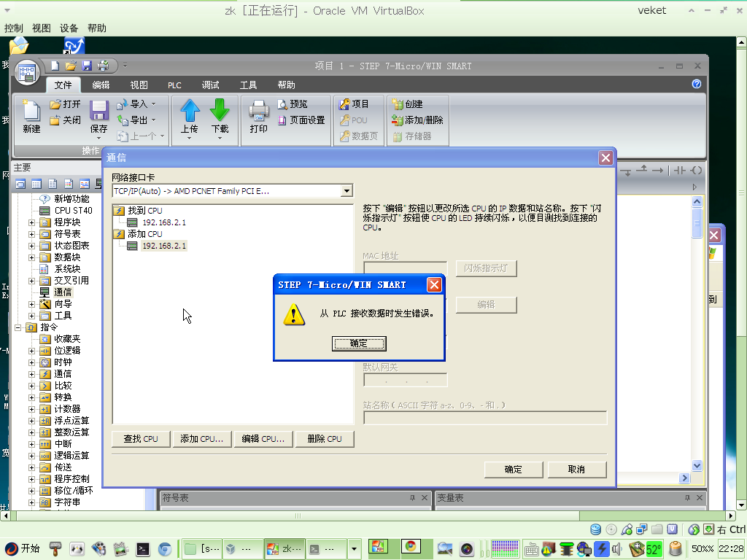Open 页面设置 page setup
Image resolution: width=747 pixels, height=560 pixels.
tap(301, 120)
